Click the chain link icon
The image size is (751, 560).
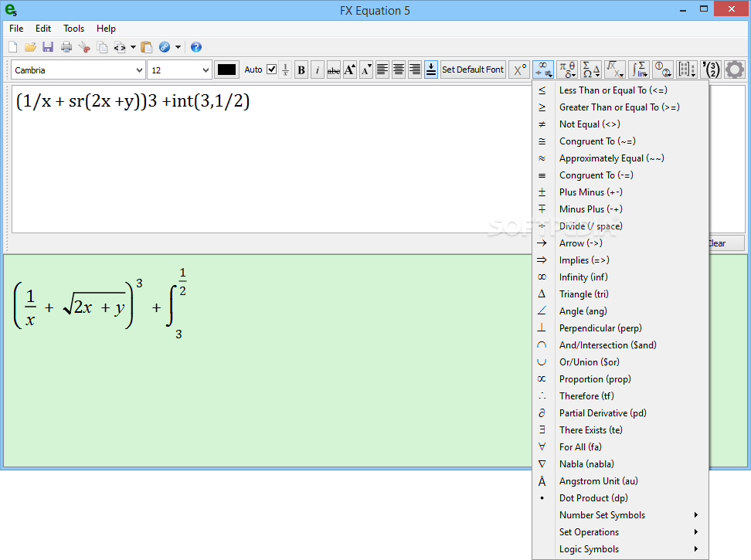[x=165, y=47]
